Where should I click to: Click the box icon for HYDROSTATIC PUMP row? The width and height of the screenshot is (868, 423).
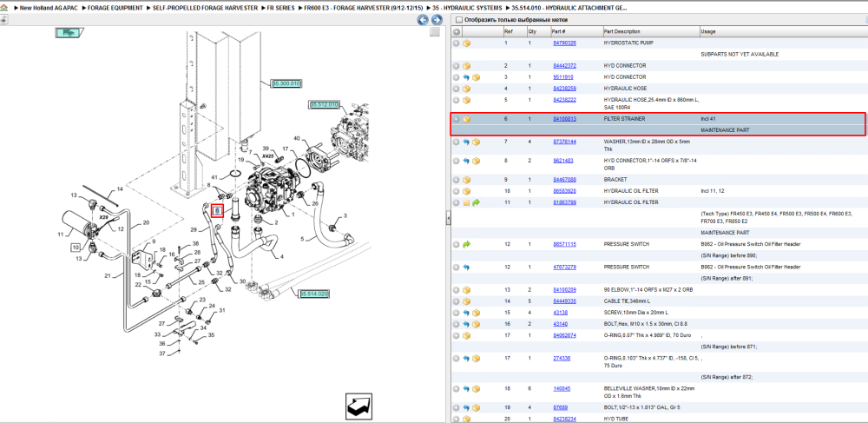point(467,43)
